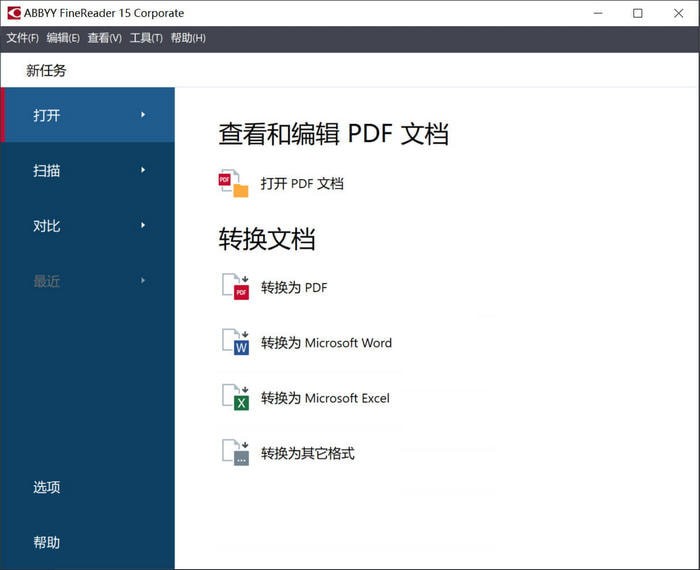The height and width of the screenshot is (570, 700).
Task: Minimize the FineReader window
Action: pos(598,13)
